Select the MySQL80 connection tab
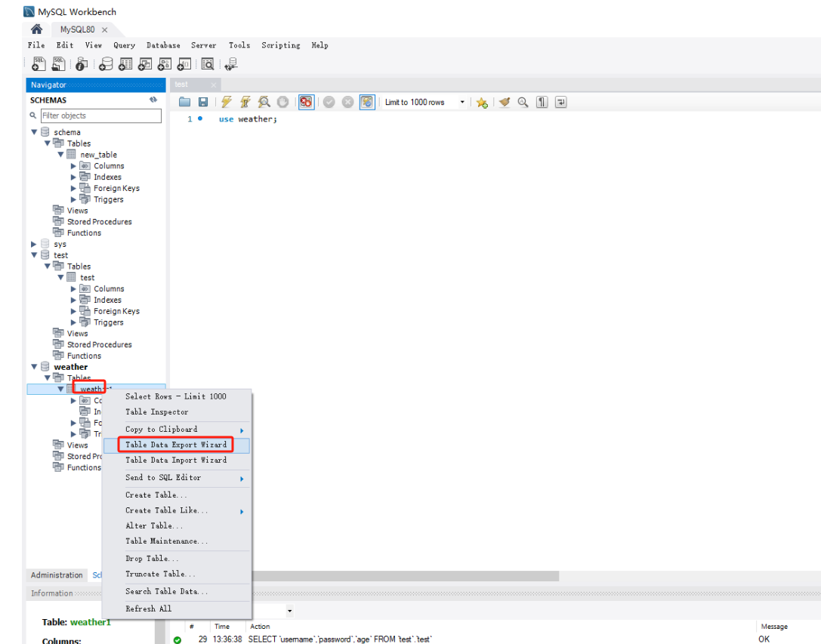The width and height of the screenshot is (821, 644). pos(77,29)
